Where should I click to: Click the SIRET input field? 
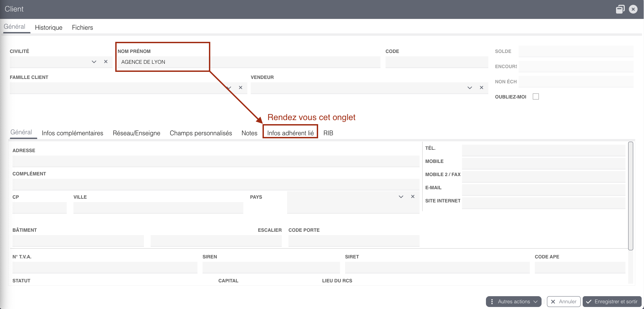click(x=437, y=268)
